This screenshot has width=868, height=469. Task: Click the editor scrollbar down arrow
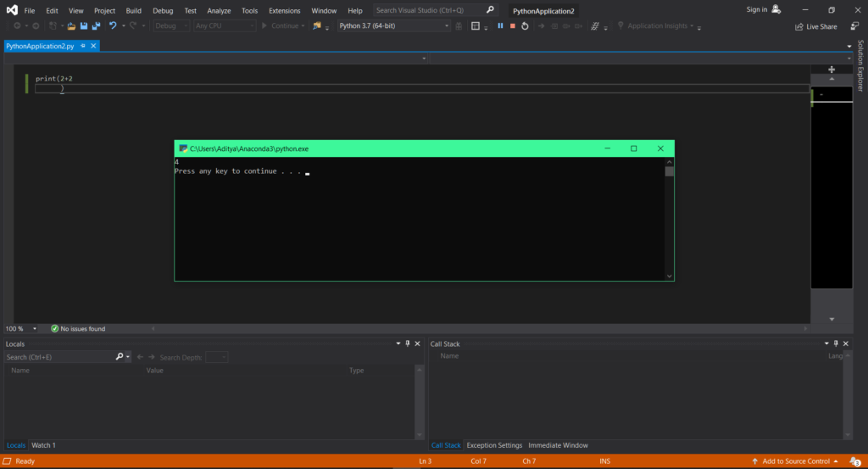pyautogui.click(x=832, y=319)
